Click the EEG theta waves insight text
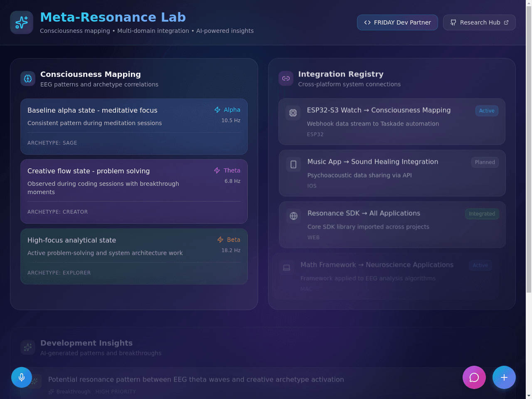Screen dimensions: 532x399 [196, 379]
